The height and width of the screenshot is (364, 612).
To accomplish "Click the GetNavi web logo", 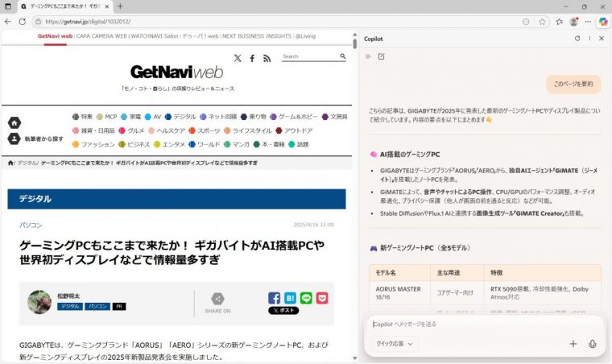I will tap(177, 72).
